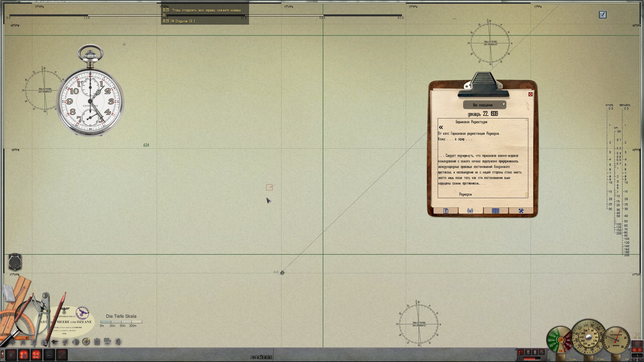
Task: Click the '634' grid label on map
Action: coord(146,145)
